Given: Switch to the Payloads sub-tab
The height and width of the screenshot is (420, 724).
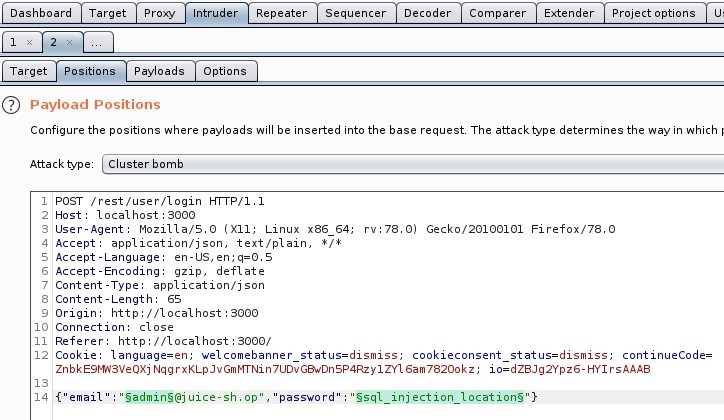Looking at the screenshot, I should (159, 71).
